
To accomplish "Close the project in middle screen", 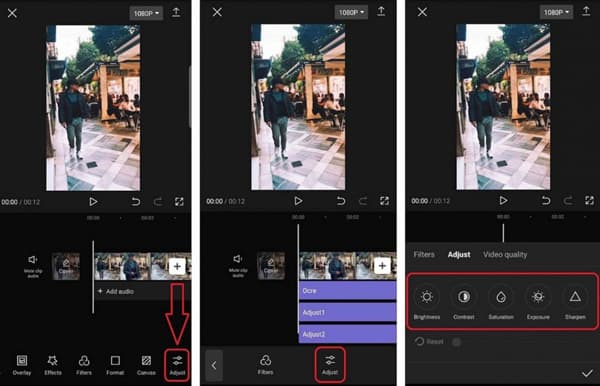I will click(217, 12).
